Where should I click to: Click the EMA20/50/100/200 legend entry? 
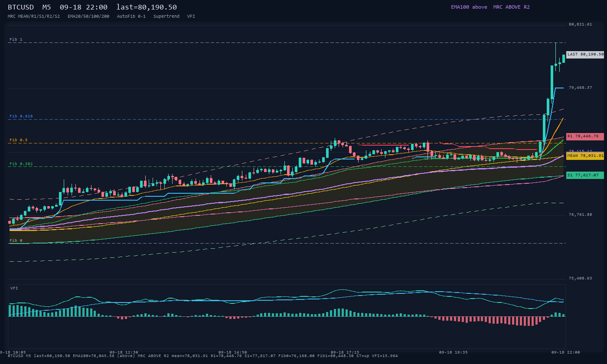[x=88, y=16]
